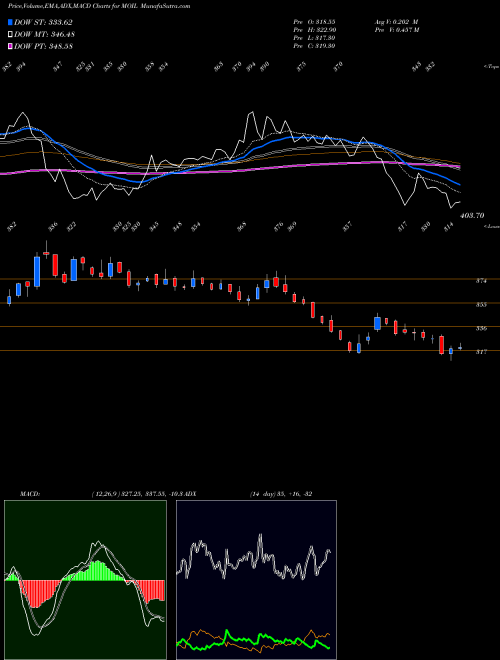The image size is (500, 660).
Task: Open the dark blue ADX indicator panel
Action: (x=256, y=580)
